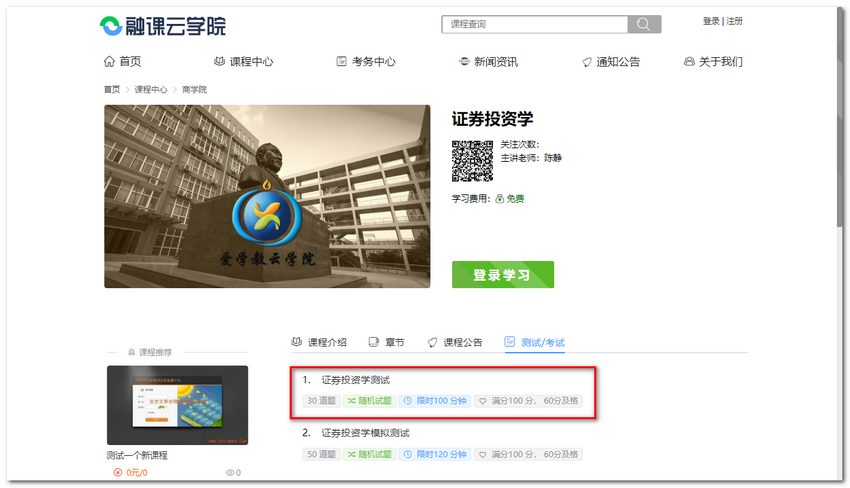
Task: Click the 登录 link at top right
Action: (711, 21)
